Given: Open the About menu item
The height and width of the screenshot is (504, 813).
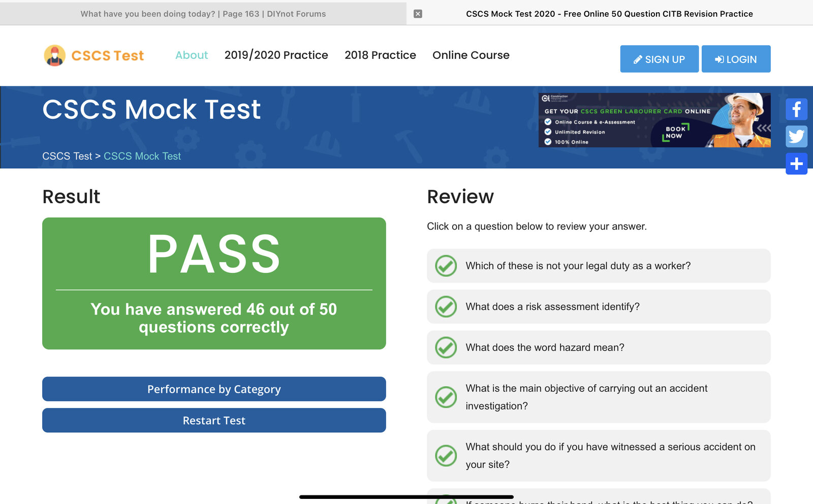Looking at the screenshot, I should point(192,55).
